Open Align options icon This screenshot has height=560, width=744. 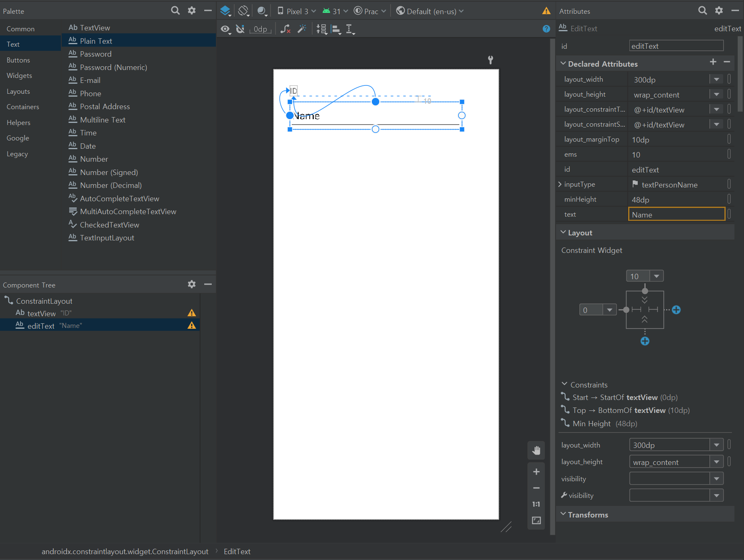pyautogui.click(x=336, y=29)
